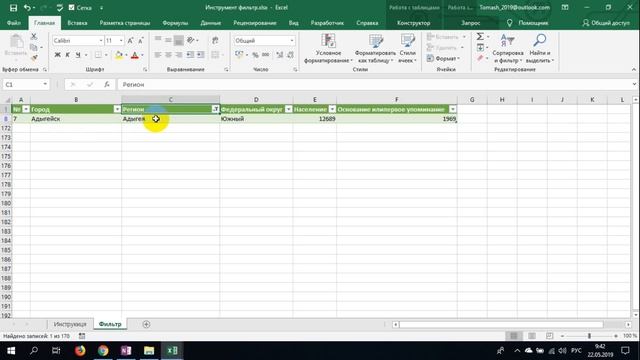This screenshot has height=360, width=640.
Task: Open filter dropdown for Федеральный округ column
Action: 289,109
